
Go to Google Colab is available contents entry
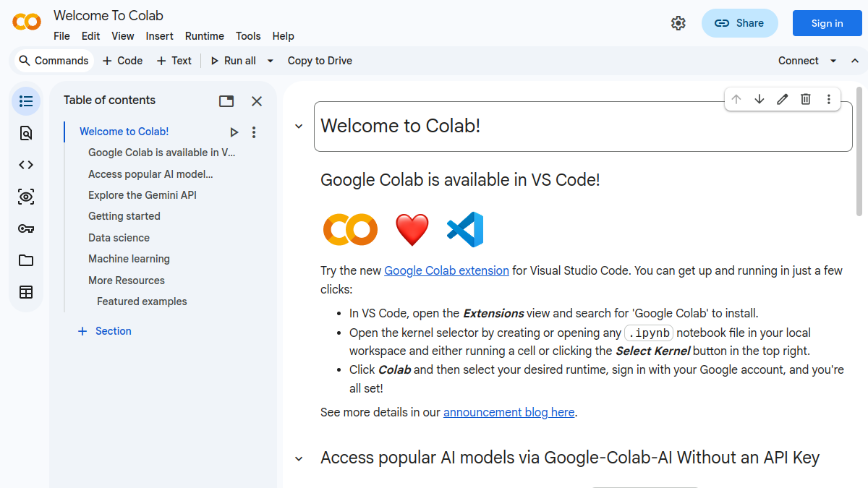coord(162,153)
